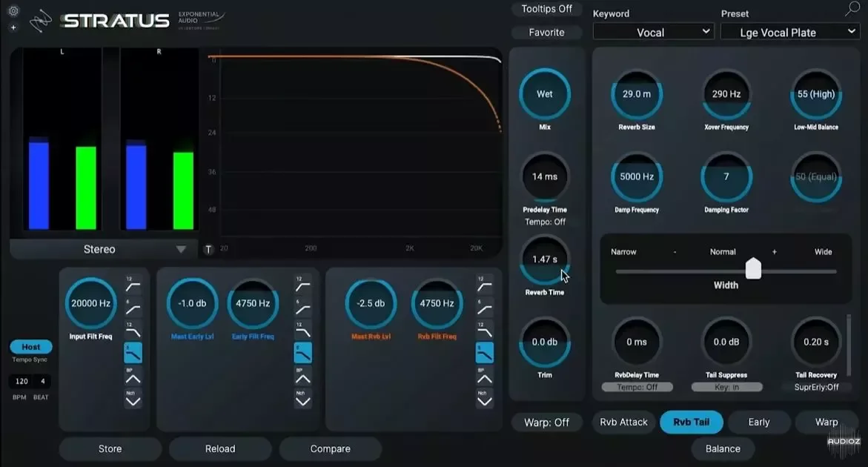This screenshot has width=868, height=467.
Task: Select 6 dB high-pass shape for early filter
Action: tap(303, 308)
